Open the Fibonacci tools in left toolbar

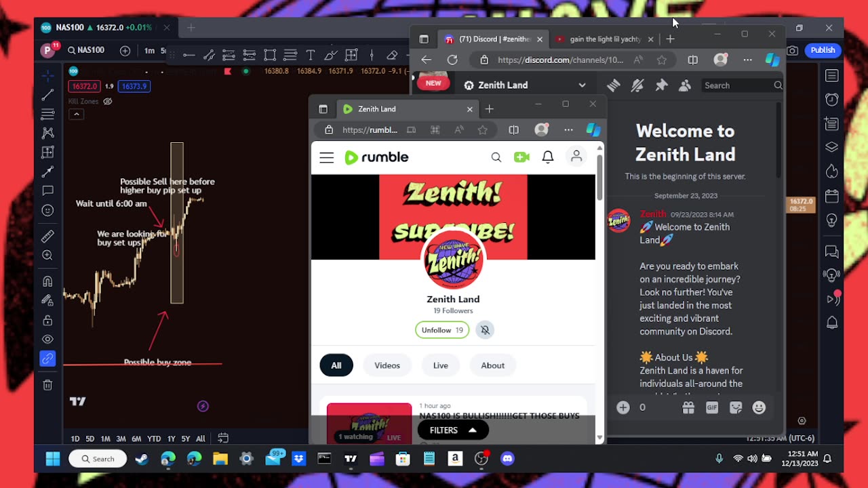pyautogui.click(x=47, y=114)
